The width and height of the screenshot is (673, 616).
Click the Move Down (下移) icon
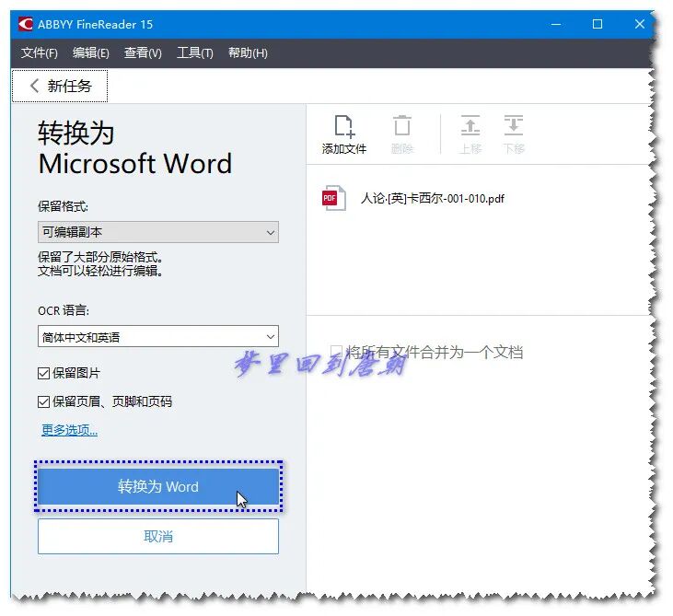point(514,125)
